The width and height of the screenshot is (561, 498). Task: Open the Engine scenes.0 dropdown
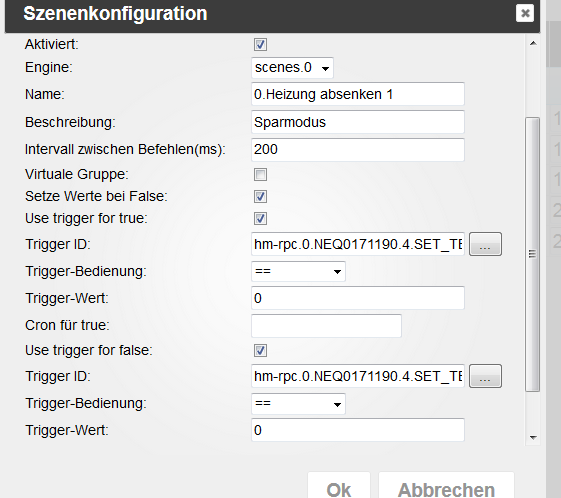[x=292, y=68]
